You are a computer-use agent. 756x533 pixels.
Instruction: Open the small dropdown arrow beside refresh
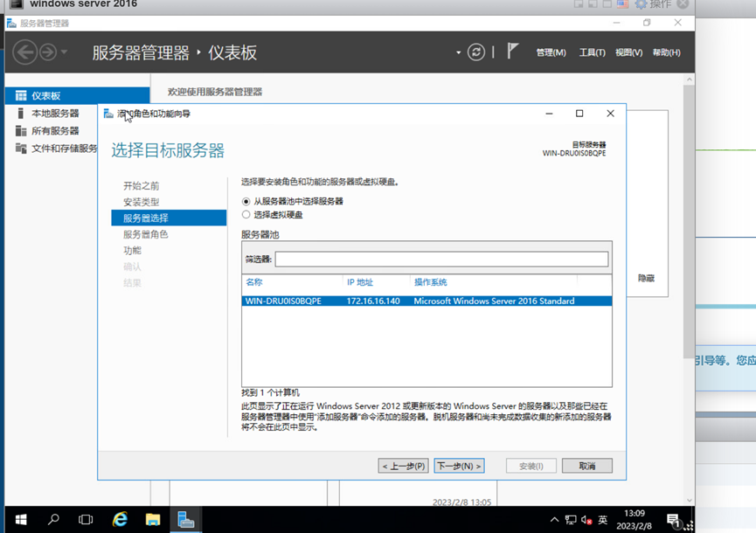coord(458,52)
